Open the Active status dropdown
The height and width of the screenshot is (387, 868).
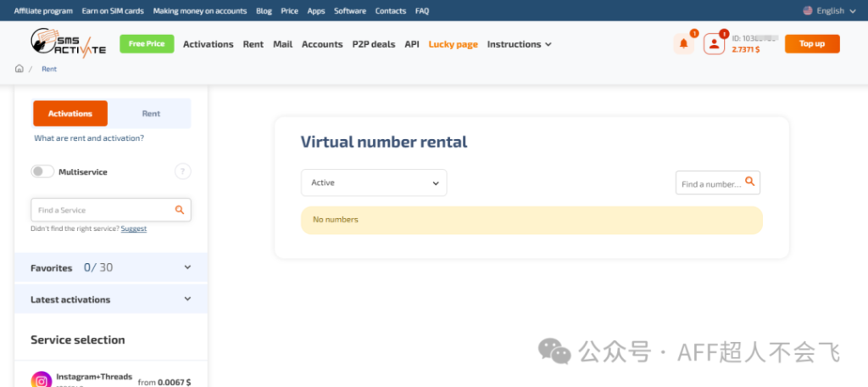point(374,182)
